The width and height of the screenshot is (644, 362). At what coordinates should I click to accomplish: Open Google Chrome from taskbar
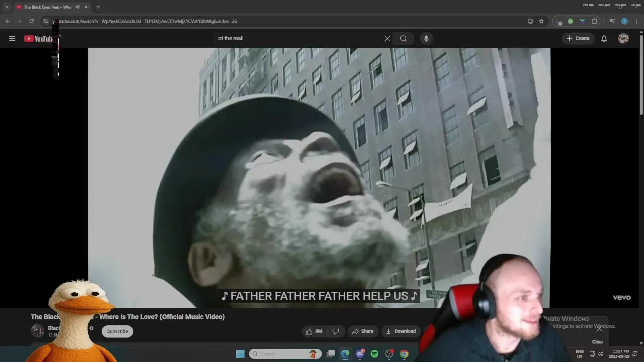(x=404, y=354)
